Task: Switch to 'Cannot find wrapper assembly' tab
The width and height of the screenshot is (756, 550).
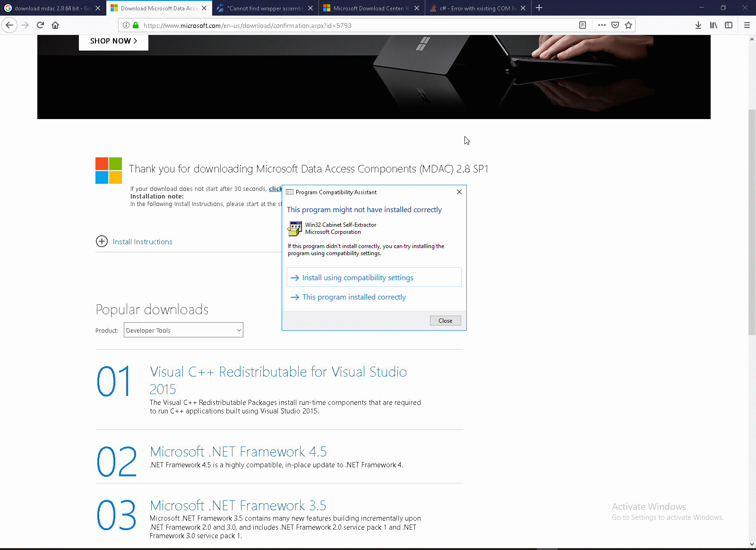Action: [x=266, y=8]
